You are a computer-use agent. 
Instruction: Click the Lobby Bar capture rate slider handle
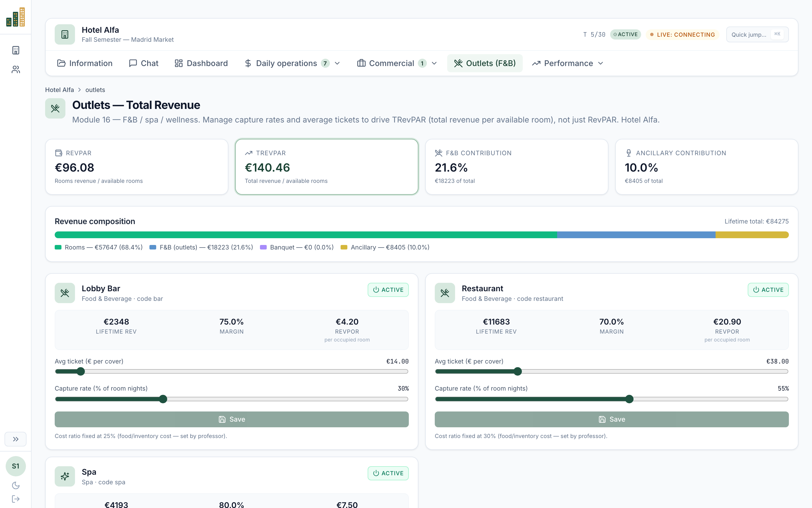163,399
